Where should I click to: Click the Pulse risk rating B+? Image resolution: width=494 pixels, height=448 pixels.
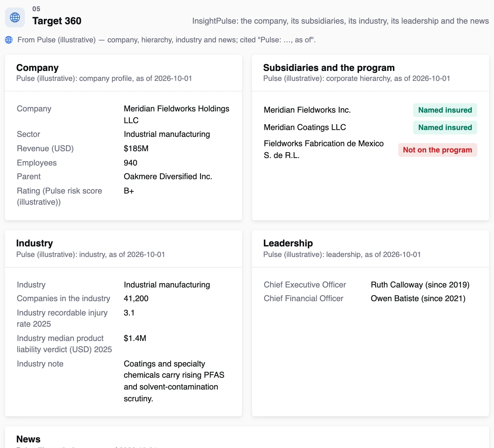[129, 191]
